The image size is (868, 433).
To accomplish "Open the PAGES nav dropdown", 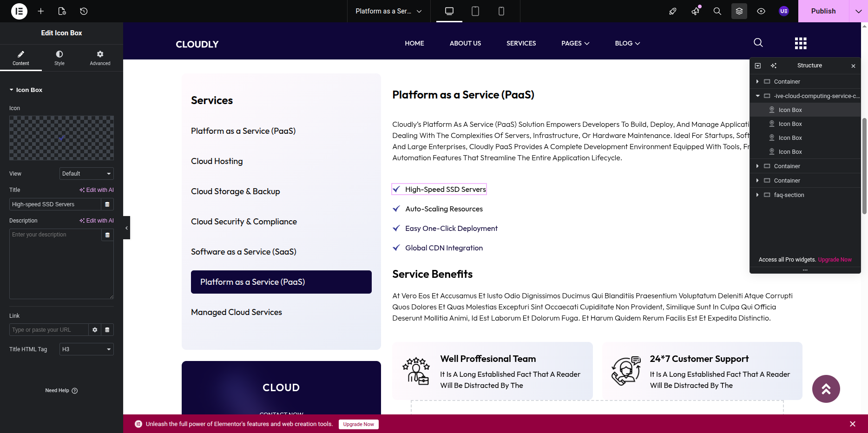I will (x=575, y=43).
